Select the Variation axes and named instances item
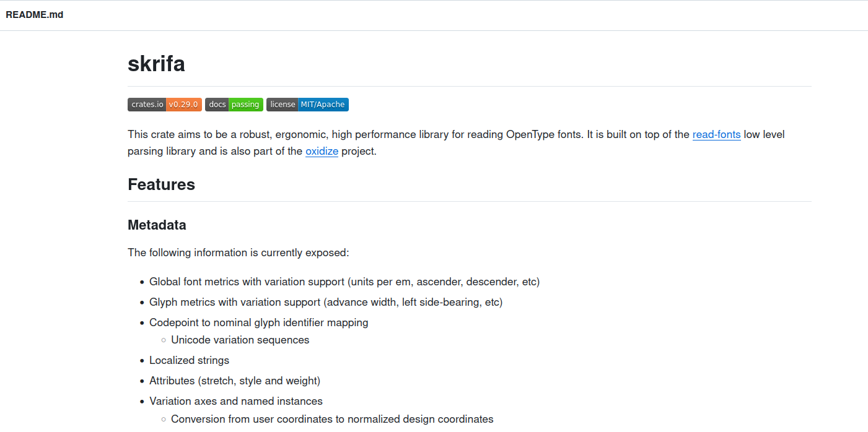The width and height of the screenshot is (868, 432). click(x=236, y=401)
